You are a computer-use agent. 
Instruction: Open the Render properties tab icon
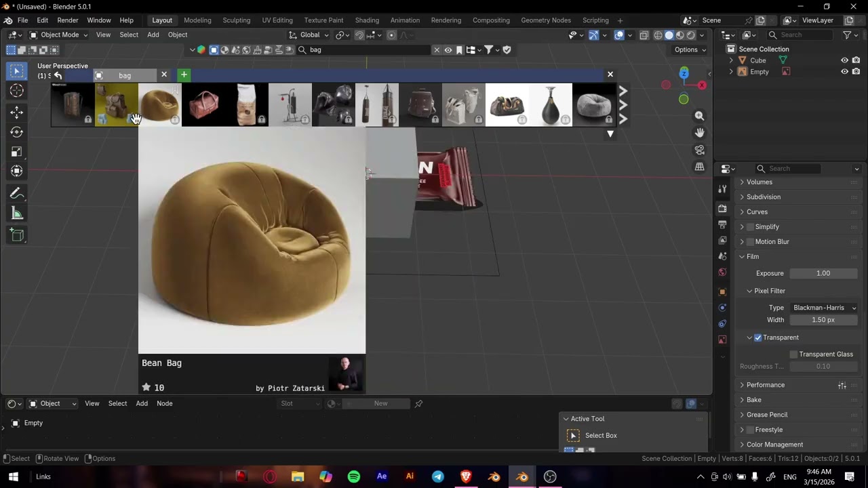[722, 208]
